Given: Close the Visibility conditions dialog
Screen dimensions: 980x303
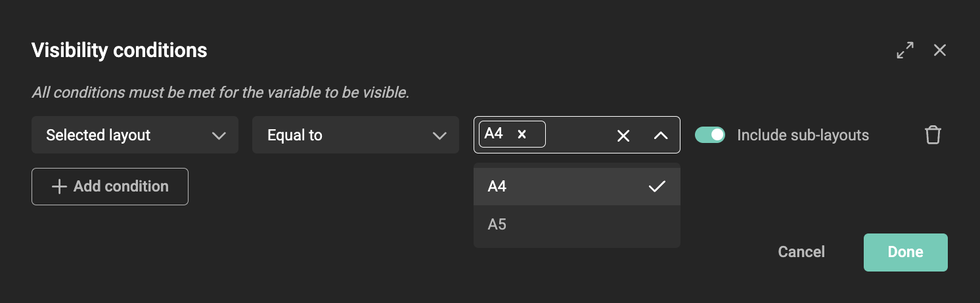Looking at the screenshot, I should [x=940, y=51].
